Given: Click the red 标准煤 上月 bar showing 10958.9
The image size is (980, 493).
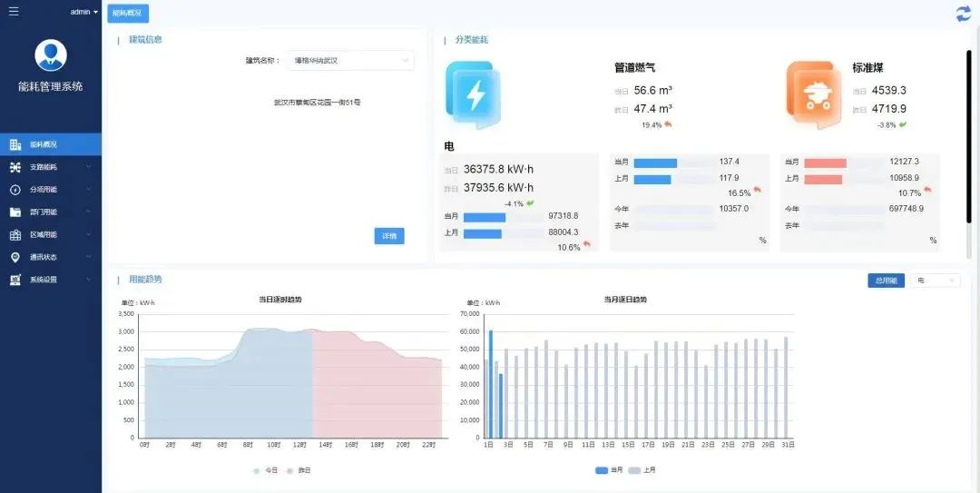Looking at the screenshot, I should point(823,180).
